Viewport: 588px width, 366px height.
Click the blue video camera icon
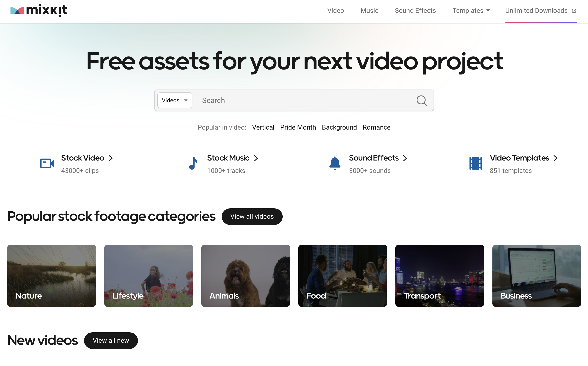pyautogui.click(x=47, y=163)
